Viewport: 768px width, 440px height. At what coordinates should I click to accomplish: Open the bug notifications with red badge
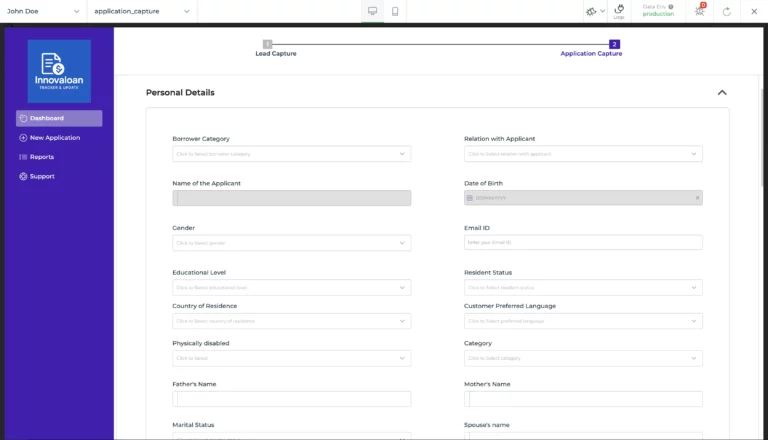(x=699, y=11)
